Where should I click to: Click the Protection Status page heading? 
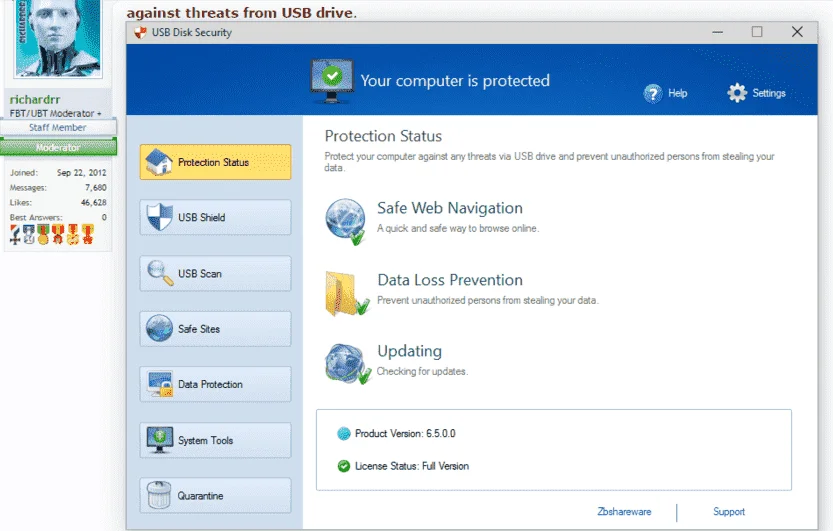point(383,136)
